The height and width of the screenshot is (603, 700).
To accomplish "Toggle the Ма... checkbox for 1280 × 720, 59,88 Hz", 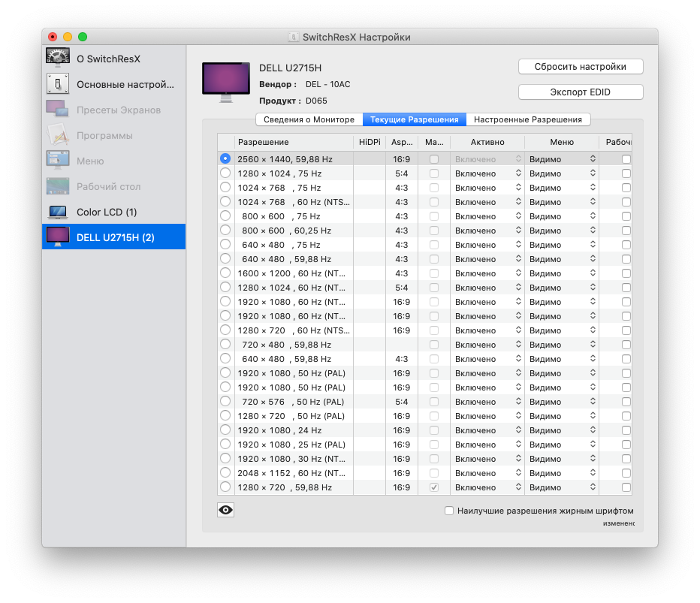I will point(434,487).
